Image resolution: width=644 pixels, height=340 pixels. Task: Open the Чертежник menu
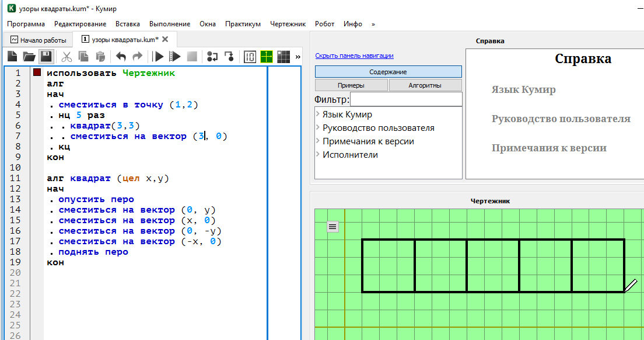click(288, 24)
